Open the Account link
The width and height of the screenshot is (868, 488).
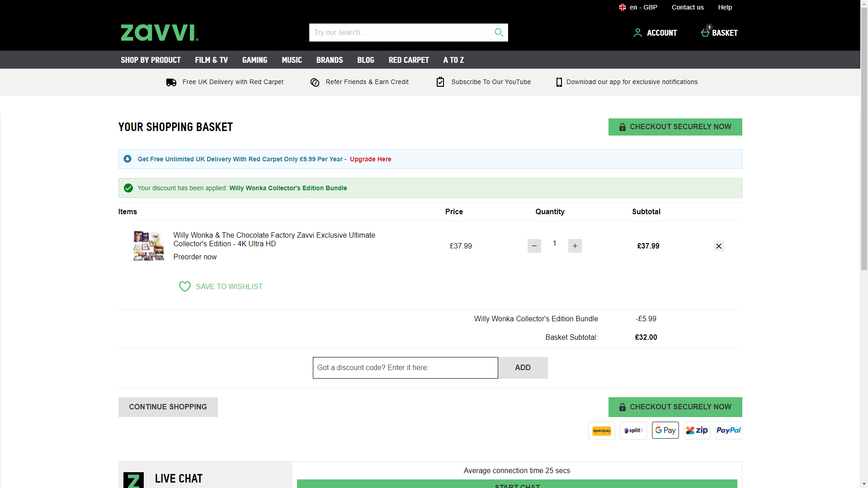(x=662, y=33)
